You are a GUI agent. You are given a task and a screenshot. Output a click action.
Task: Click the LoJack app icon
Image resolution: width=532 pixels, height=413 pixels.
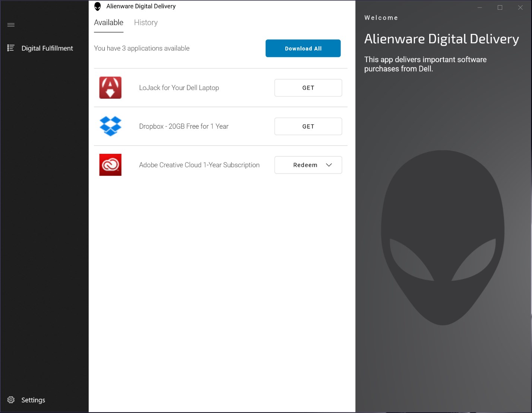[x=110, y=88]
